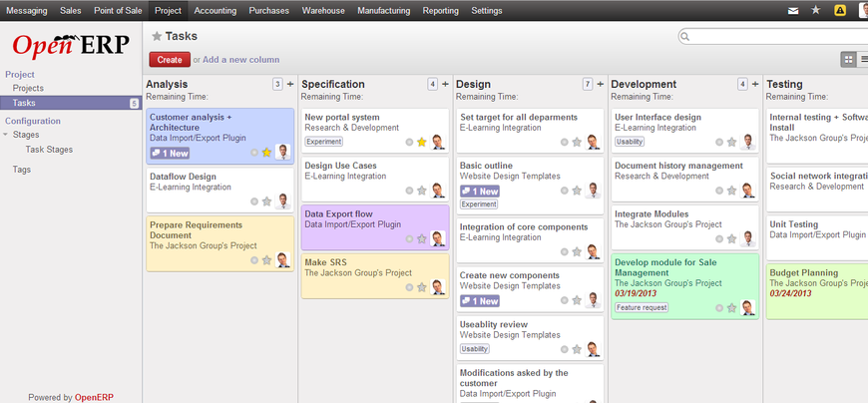
Task: Click the Add a new column link
Action: pyautogui.click(x=240, y=60)
